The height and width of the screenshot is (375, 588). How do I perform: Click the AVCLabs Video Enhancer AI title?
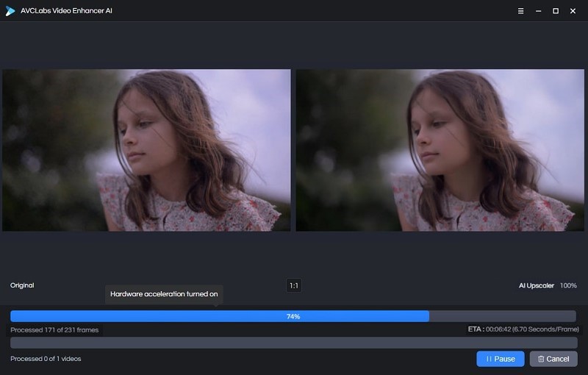(66, 11)
